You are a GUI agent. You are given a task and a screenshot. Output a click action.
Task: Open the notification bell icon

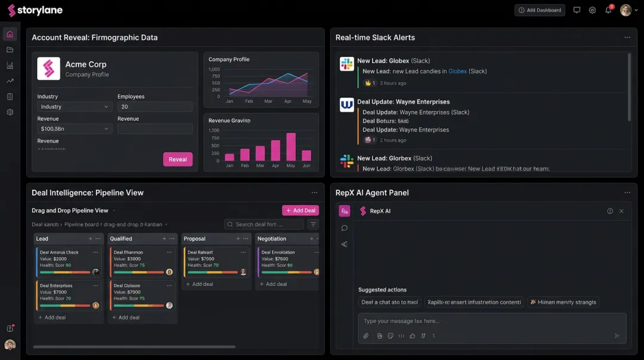pyautogui.click(x=608, y=10)
